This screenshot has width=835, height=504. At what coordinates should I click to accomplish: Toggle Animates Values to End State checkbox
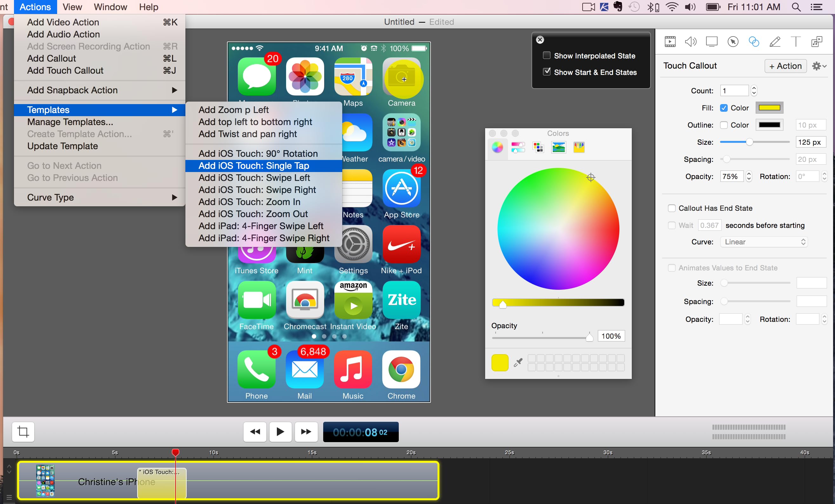click(x=671, y=268)
